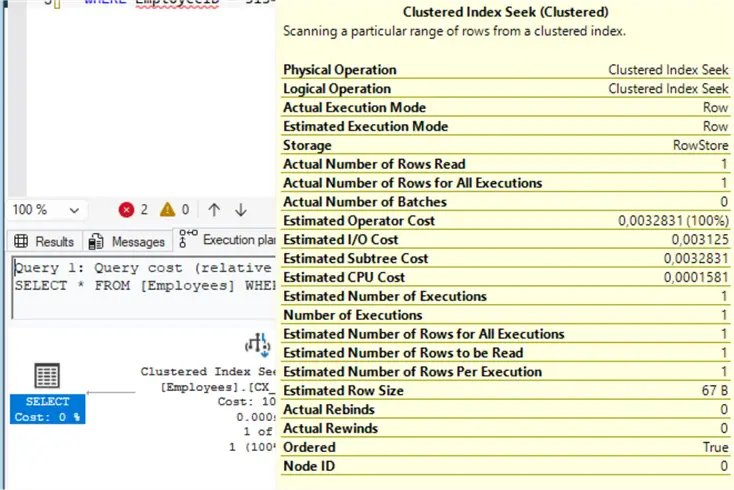
Task: Click the Logical Operation property row
Action: tap(506, 88)
